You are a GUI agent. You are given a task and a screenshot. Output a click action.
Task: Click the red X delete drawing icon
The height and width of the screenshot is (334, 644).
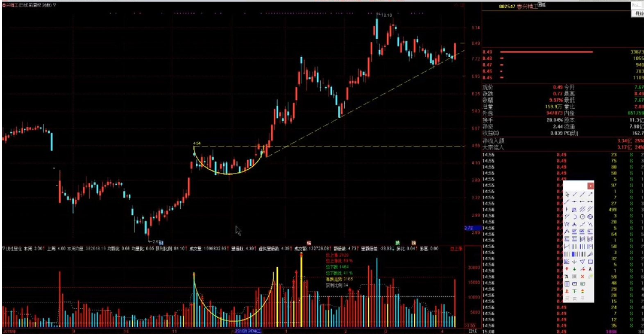point(582,277)
